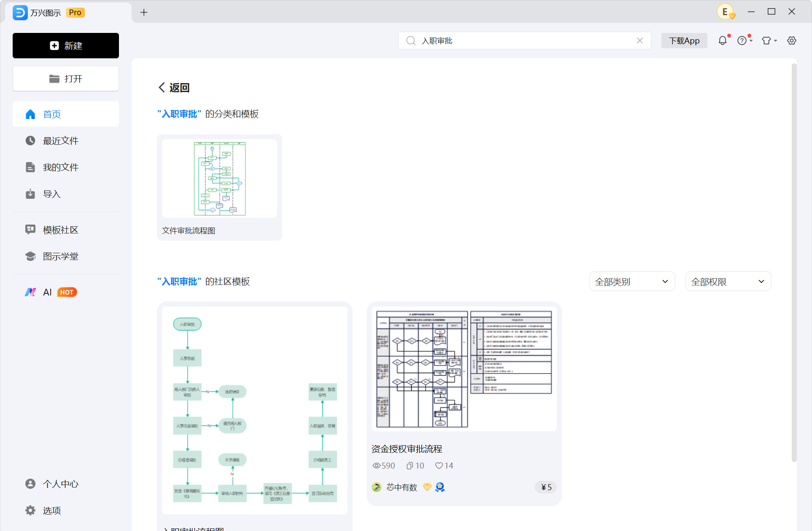Click 返回 to go back
Screen dimensions: 812x531
tap(174, 87)
